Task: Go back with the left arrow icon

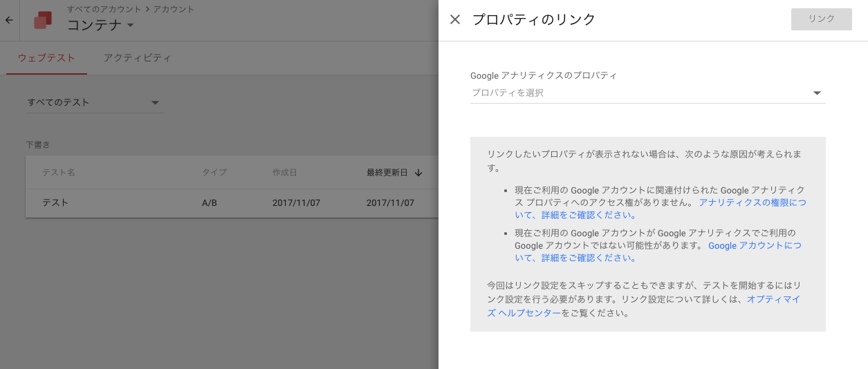Action: pyautogui.click(x=9, y=20)
